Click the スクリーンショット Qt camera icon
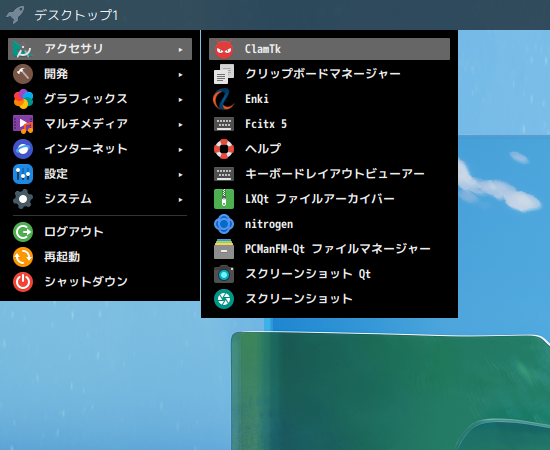 pos(224,274)
